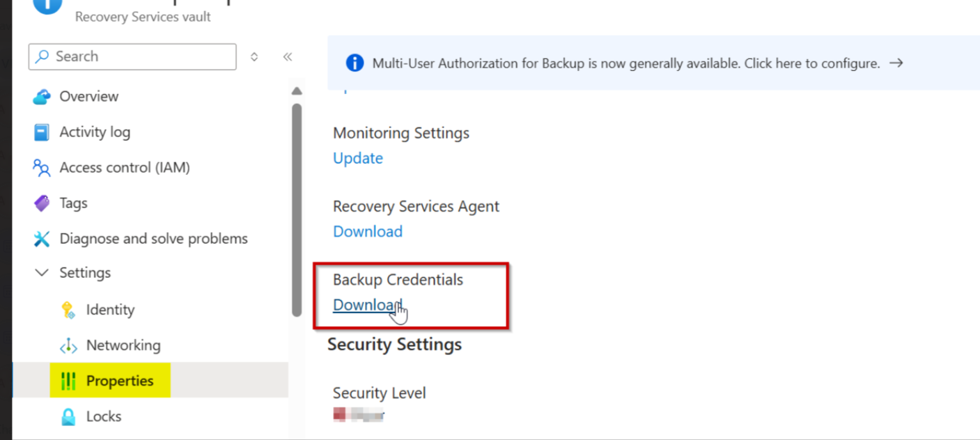Click Update under Monitoring Settings
This screenshot has width=980, height=440.
pyautogui.click(x=358, y=158)
